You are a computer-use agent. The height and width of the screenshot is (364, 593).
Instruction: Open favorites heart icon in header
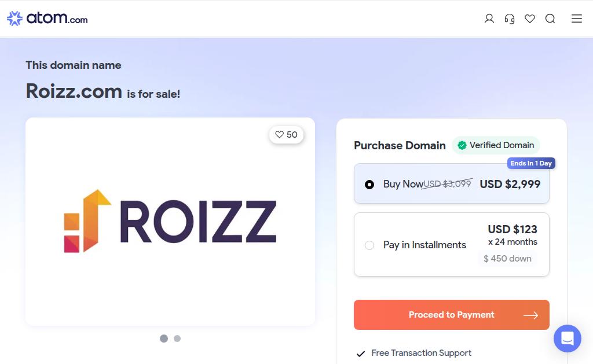tap(530, 19)
